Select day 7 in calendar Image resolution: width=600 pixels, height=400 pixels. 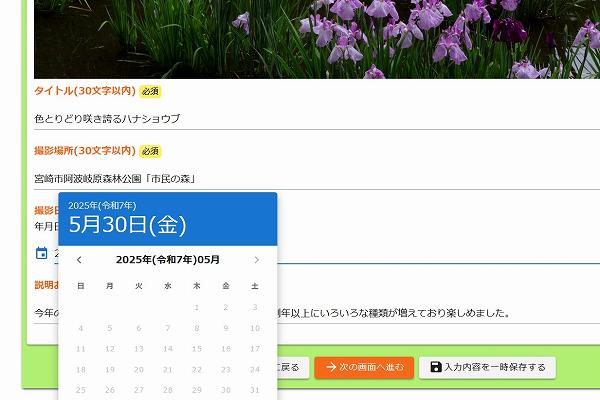tap(168, 328)
